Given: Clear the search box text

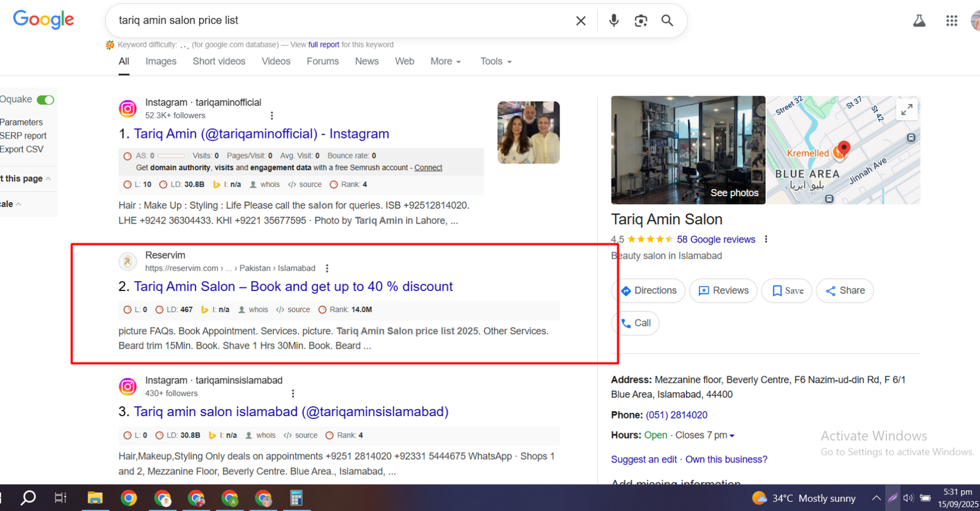Looking at the screenshot, I should pyautogui.click(x=581, y=21).
